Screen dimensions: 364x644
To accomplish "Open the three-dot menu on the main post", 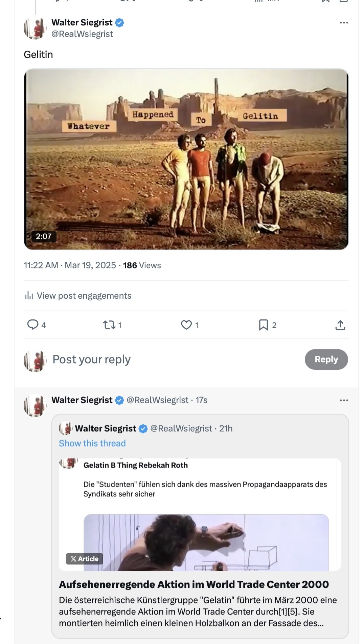I will 344,23.
